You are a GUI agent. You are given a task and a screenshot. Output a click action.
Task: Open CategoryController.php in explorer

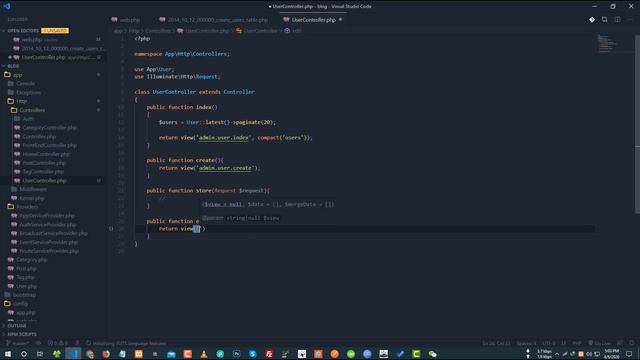(45, 127)
